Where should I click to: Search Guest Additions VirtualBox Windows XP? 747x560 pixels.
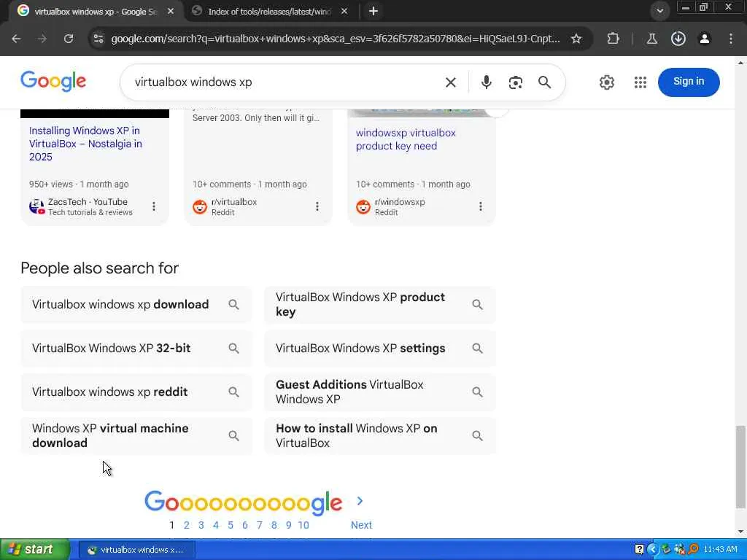[379, 392]
